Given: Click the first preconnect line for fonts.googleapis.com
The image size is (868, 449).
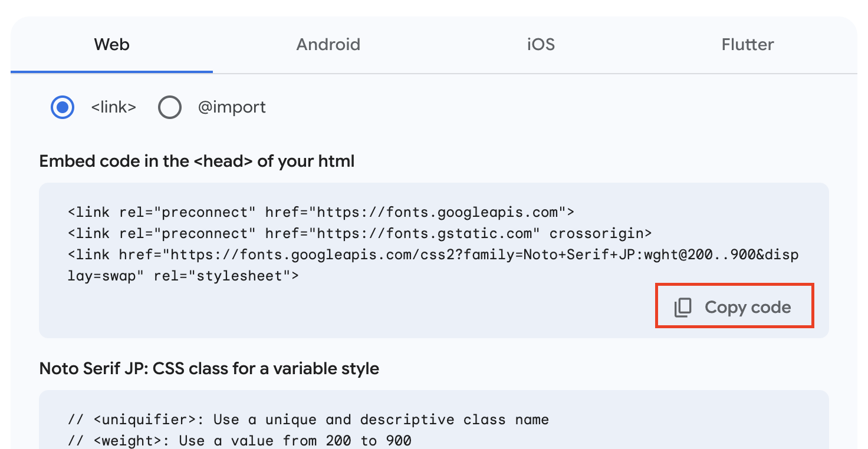Looking at the screenshot, I should click(x=321, y=212).
